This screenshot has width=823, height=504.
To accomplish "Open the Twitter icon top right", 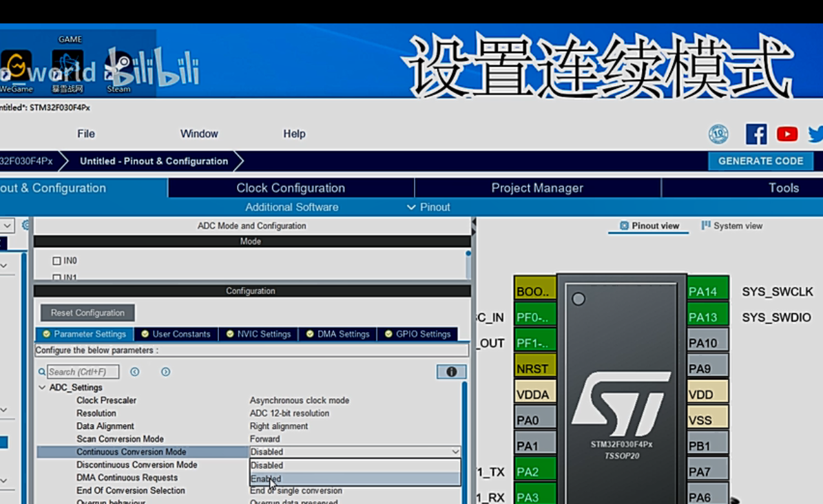I will pyautogui.click(x=815, y=133).
